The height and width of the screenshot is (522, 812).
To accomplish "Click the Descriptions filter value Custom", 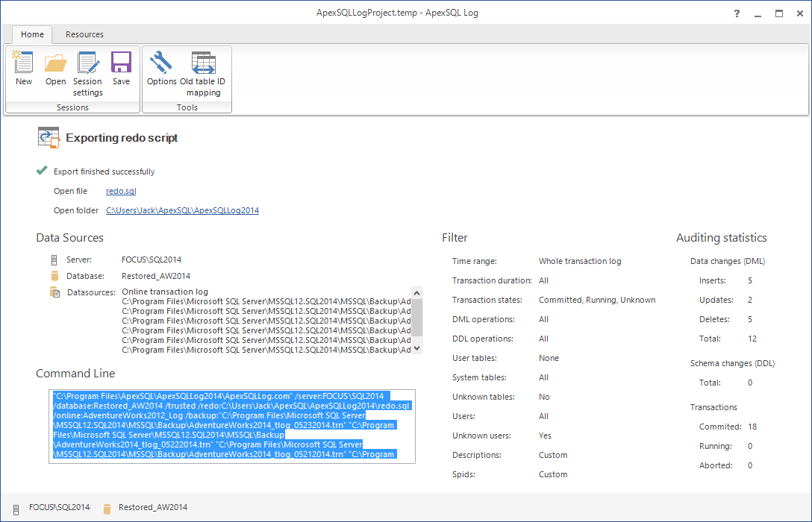I will [553, 455].
